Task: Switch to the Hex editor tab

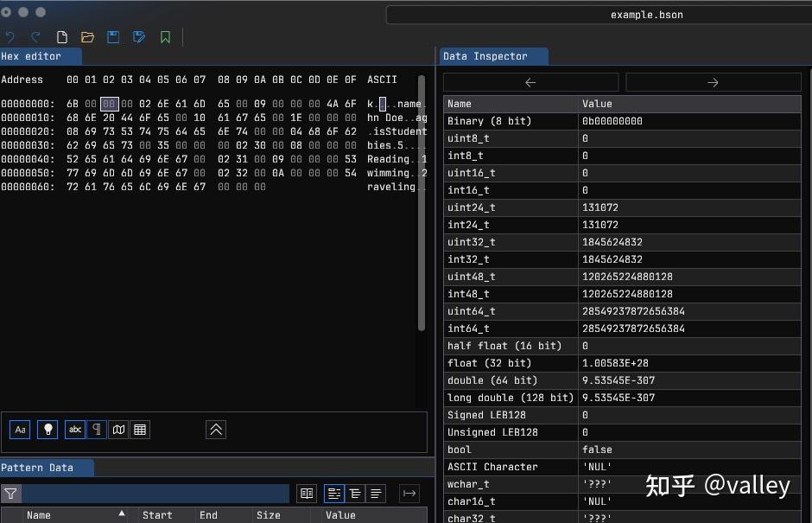Action: click(39, 56)
